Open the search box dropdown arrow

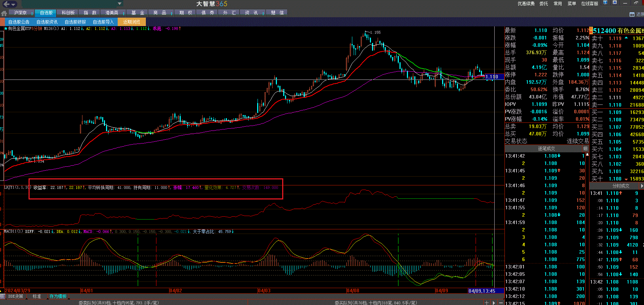[119, 4]
